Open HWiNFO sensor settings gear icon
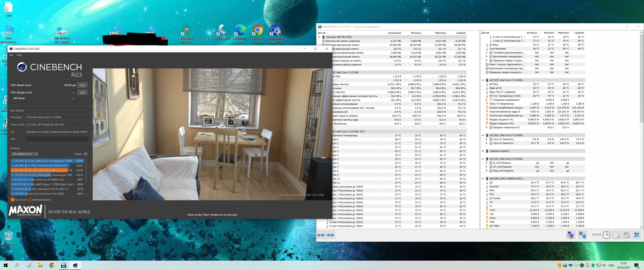The width and height of the screenshot is (644, 270). 627,235
